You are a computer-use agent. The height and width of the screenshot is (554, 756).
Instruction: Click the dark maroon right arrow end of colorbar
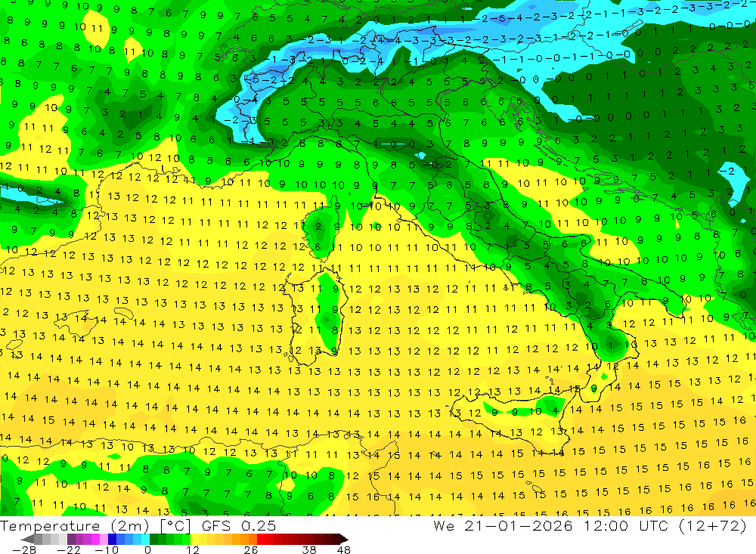click(343, 539)
